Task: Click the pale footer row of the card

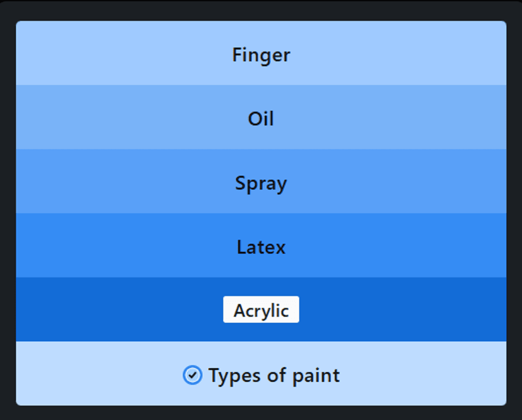Action: pos(413,374)
